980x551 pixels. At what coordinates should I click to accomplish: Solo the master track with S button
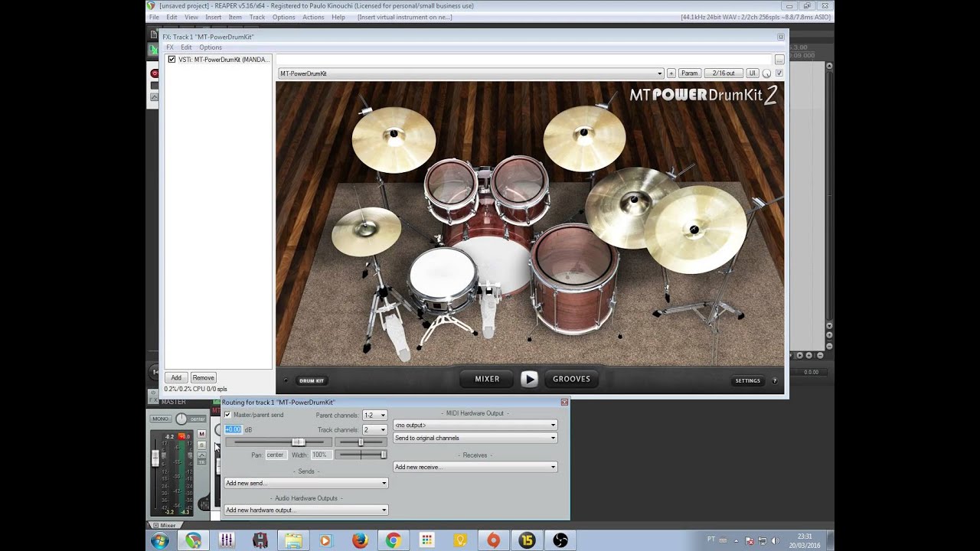click(202, 445)
